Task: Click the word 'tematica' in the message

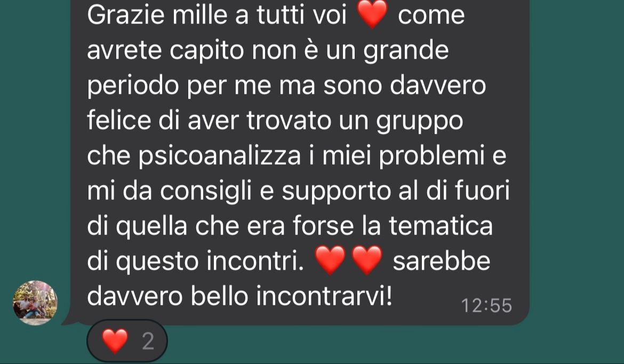Action: pos(441,226)
